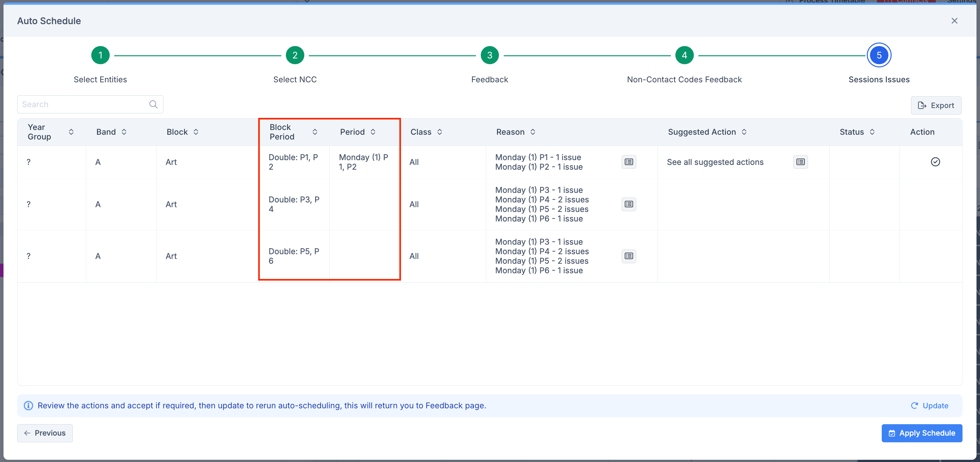Image resolution: width=980 pixels, height=462 pixels.
Task: Open reason details icon for P1, P2 row
Action: click(628, 162)
